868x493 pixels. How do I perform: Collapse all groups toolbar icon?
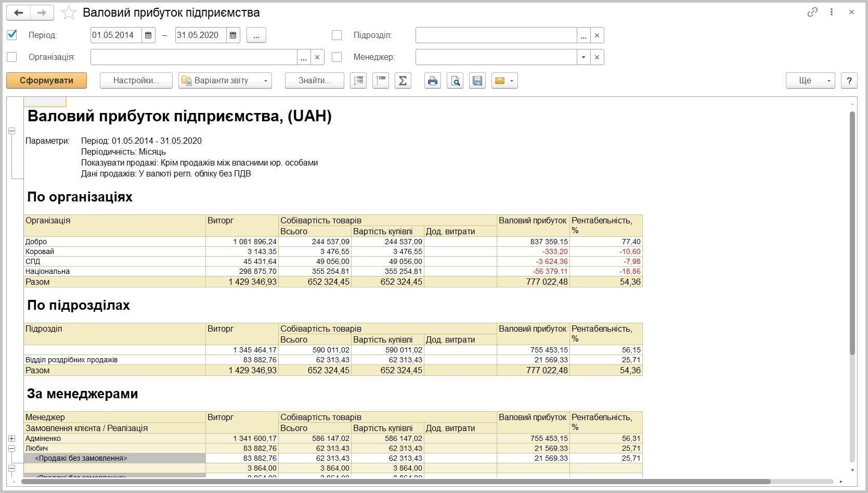(381, 81)
